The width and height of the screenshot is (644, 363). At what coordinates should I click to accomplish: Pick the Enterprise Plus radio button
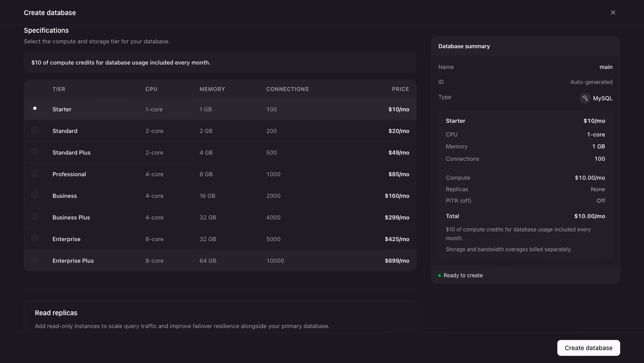35,260
